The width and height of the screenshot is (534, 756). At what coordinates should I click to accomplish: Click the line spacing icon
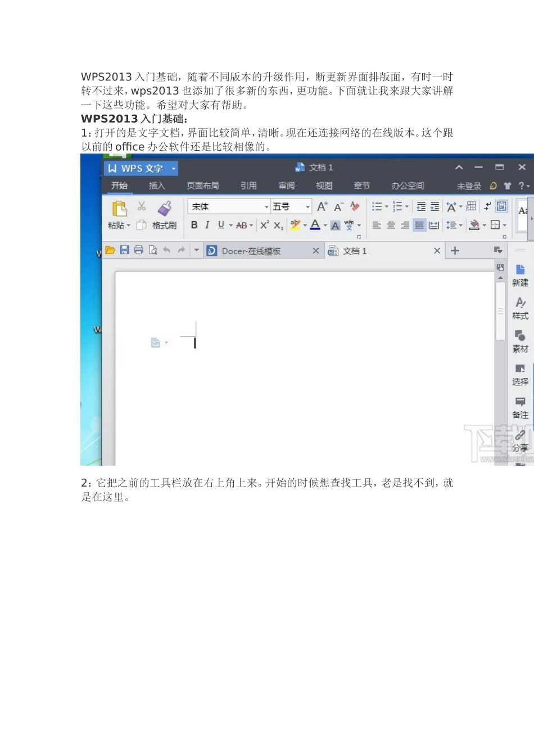pyautogui.click(x=451, y=225)
